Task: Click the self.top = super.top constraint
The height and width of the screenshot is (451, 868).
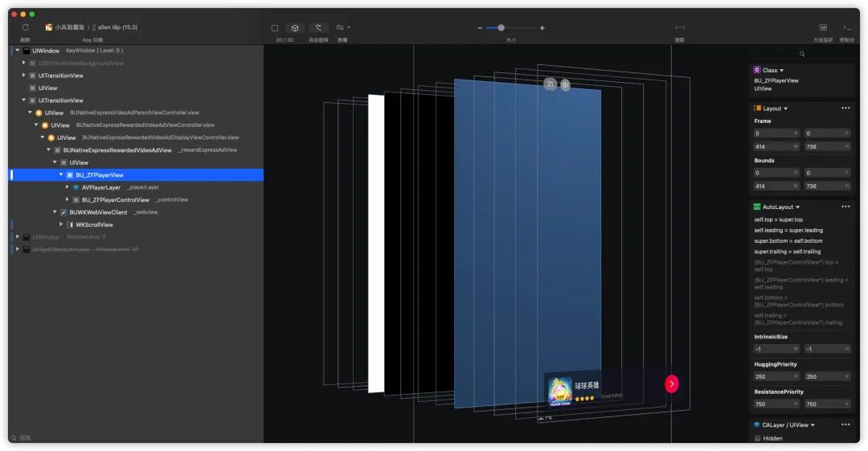Action: [x=778, y=219]
